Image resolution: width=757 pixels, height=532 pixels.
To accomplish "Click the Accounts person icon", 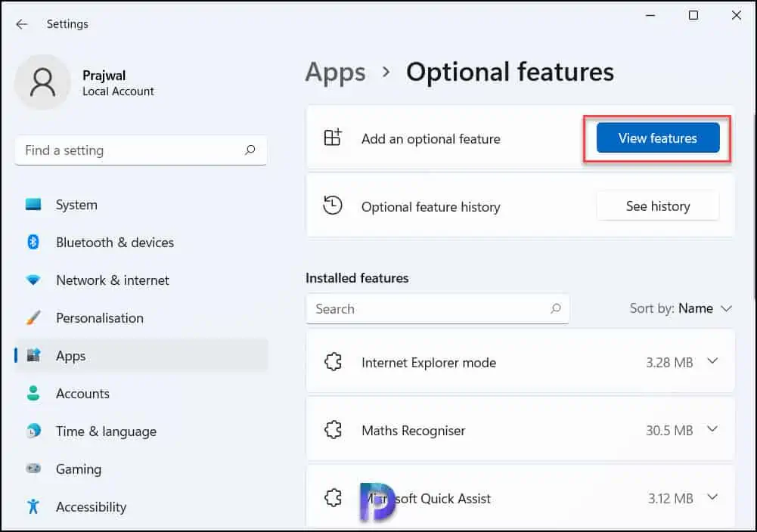I will 33,393.
